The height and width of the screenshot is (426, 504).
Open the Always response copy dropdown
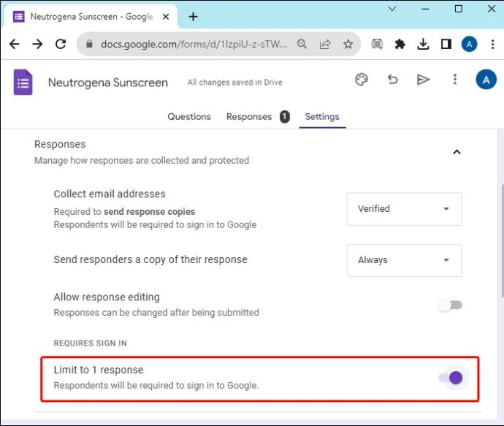pyautogui.click(x=405, y=260)
